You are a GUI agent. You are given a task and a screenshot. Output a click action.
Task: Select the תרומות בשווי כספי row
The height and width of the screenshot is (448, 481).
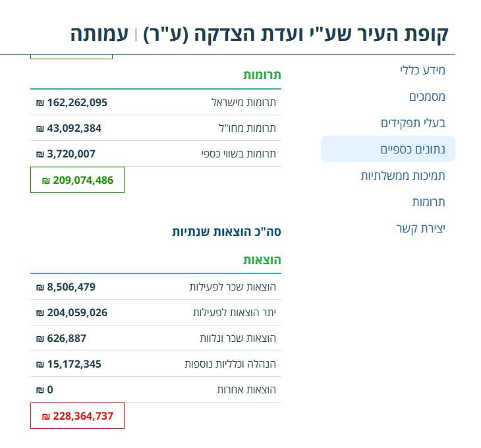pos(239,154)
